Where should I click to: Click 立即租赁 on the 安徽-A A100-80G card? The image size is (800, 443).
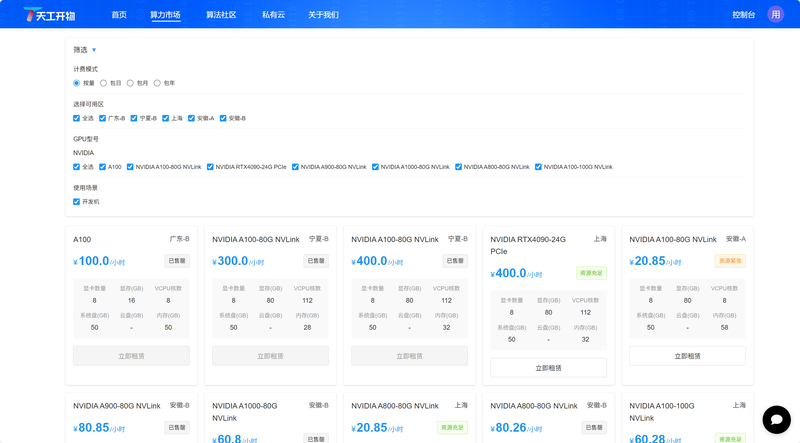(x=687, y=356)
